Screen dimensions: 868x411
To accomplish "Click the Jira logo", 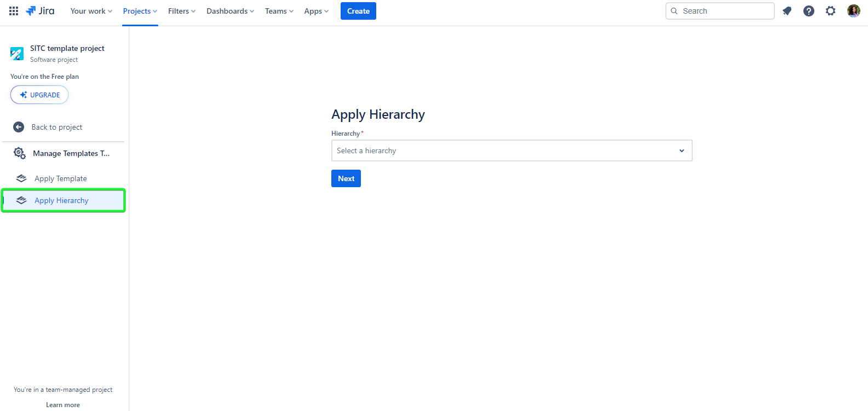I will click(40, 11).
